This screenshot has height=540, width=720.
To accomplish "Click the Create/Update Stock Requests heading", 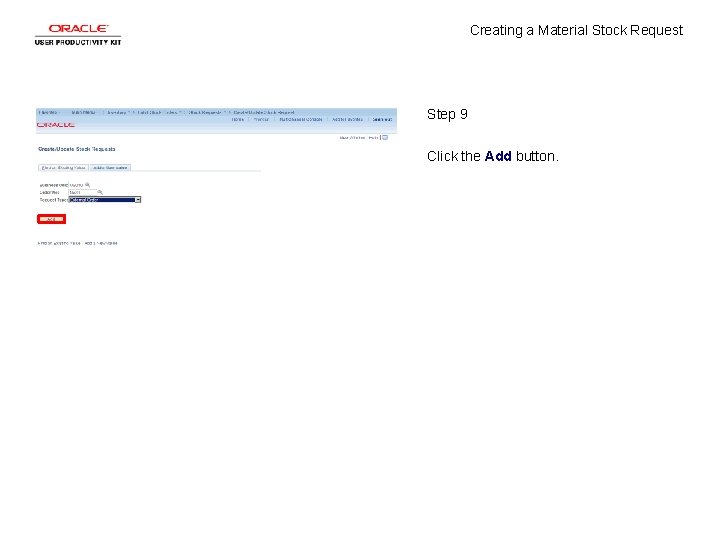I will (77, 149).
